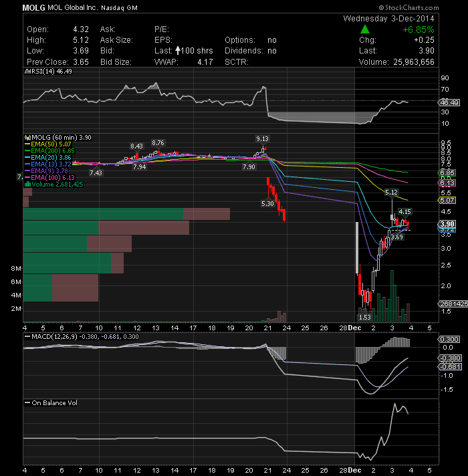Click the 'MOL Global Inc.' company name
The height and width of the screenshot is (476, 468).
[72, 7]
